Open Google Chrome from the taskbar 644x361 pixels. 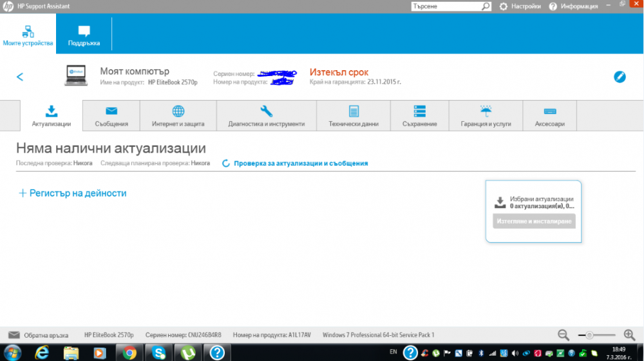[x=129, y=353]
